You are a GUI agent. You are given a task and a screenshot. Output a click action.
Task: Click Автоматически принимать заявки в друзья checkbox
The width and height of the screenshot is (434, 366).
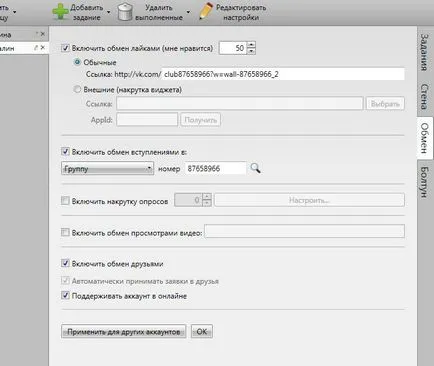[x=65, y=281]
